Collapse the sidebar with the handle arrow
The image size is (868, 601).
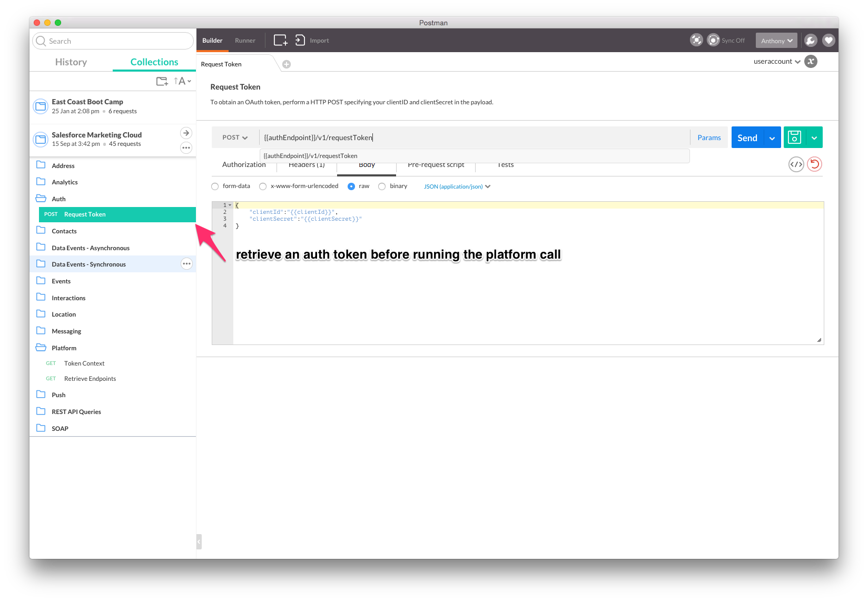click(x=199, y=541)
